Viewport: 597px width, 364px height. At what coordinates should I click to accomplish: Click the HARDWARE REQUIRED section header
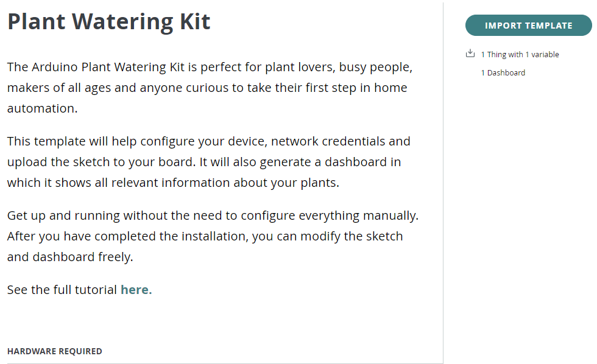pos(54,351)
